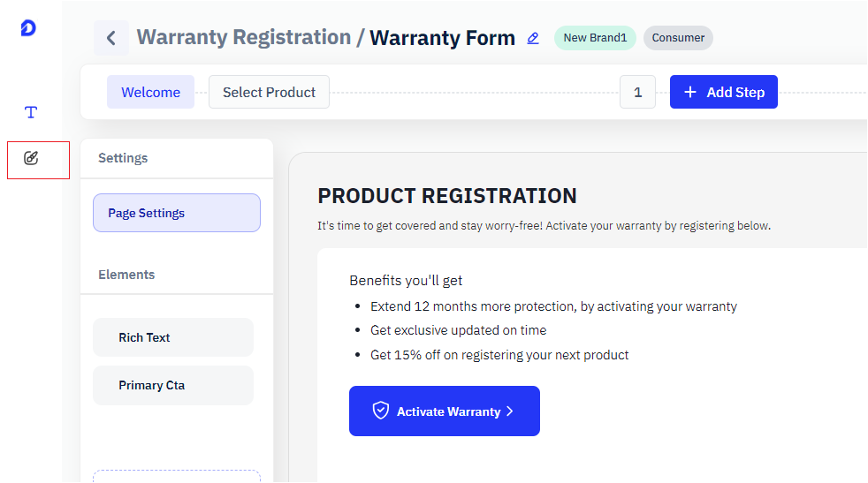
Task: Click the app logo in the sidebar
Action: (28, 28)
